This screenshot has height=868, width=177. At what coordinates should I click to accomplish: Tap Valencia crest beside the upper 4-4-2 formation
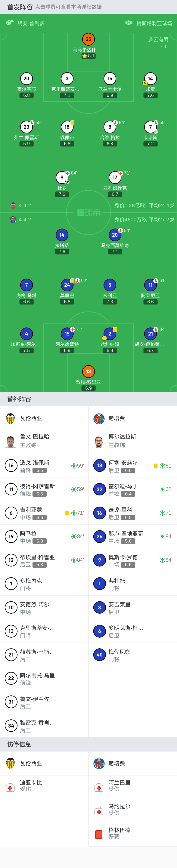coord(13,206)
